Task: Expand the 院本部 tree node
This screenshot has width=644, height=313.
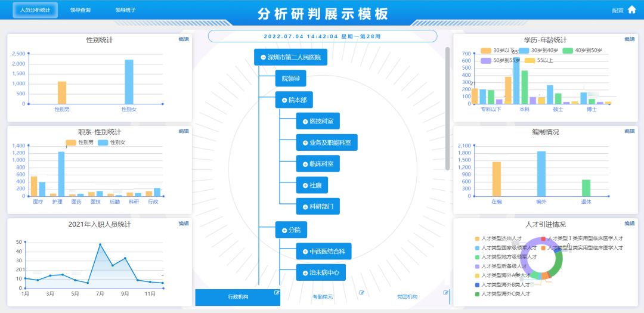Action: click(284, 100)
